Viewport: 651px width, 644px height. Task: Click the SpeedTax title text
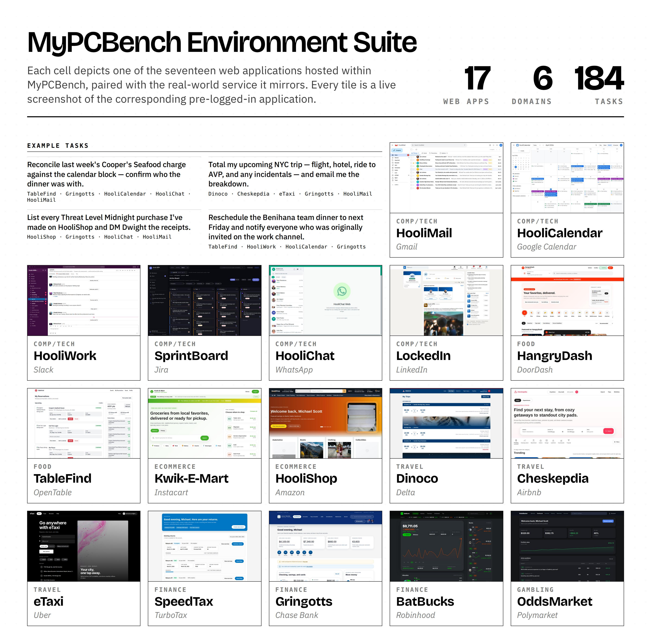click(184, 601)
